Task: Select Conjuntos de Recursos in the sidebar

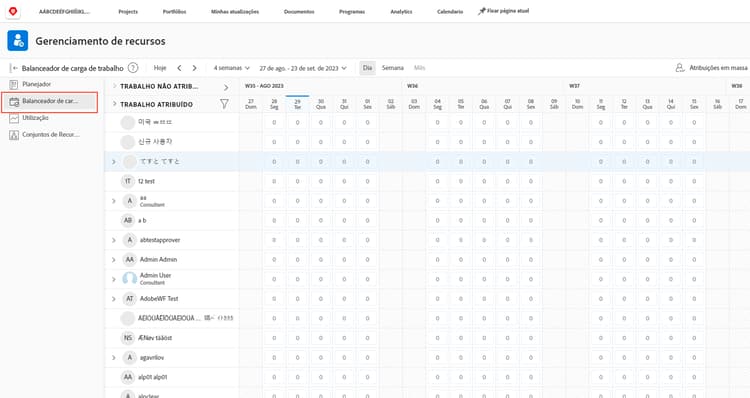Action: coord(51,135)
